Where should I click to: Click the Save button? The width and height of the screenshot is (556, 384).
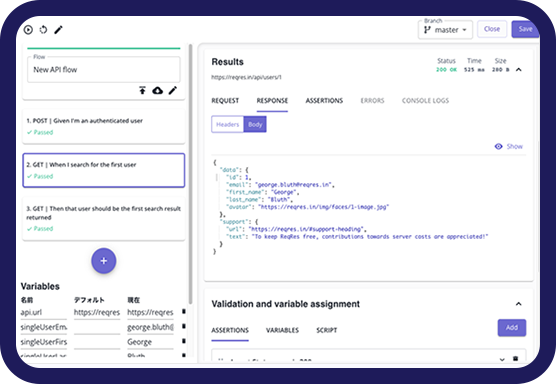click(525, 29)
